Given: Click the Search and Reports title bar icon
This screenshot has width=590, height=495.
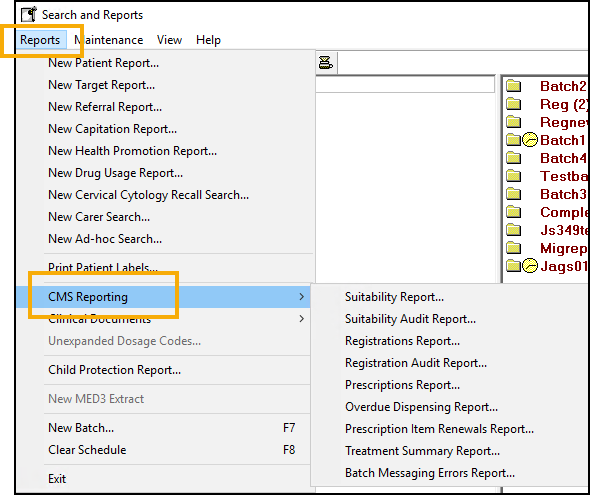Looking at the screenshot, I should click(29, 15).
